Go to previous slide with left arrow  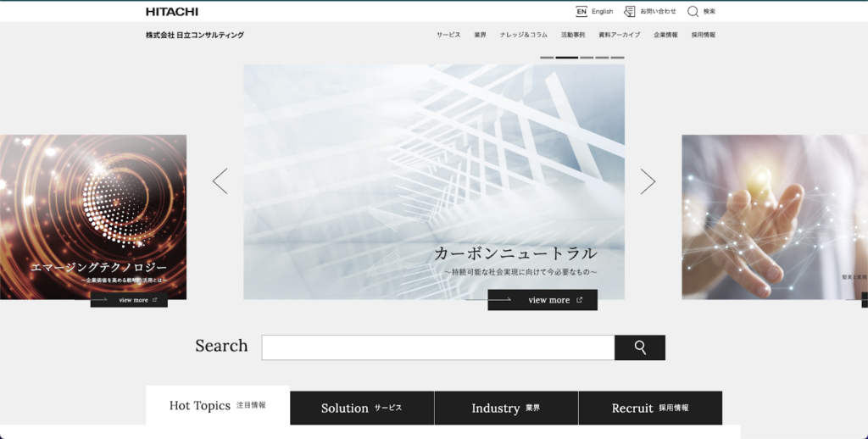(220, 181)
